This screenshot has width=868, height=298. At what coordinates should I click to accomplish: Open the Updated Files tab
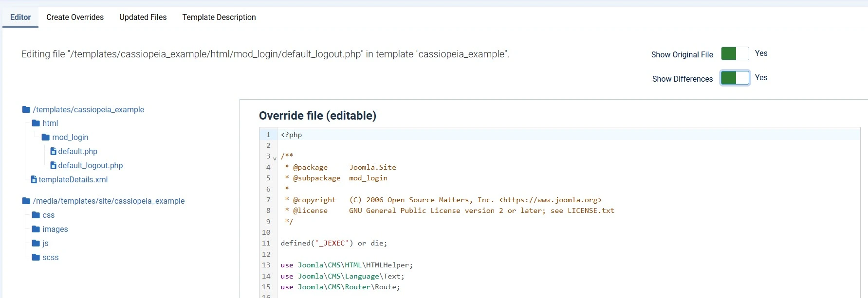(143, 17)
